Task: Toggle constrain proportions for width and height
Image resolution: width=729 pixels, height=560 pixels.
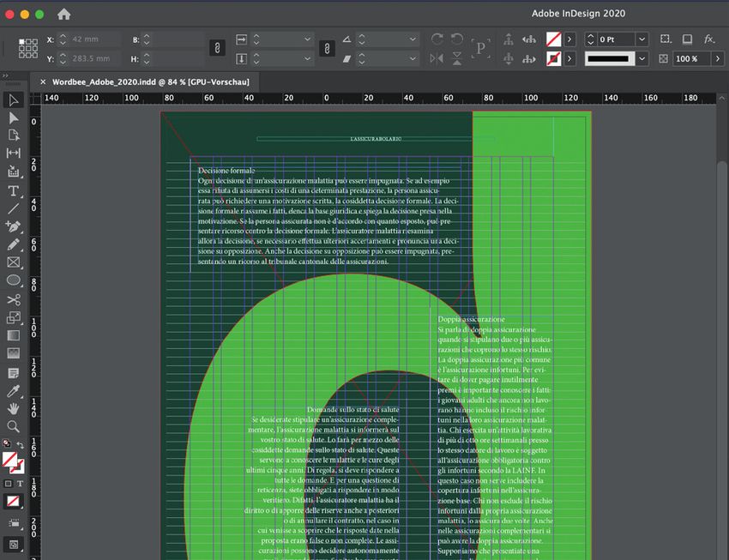Action: tap(217, 49)
